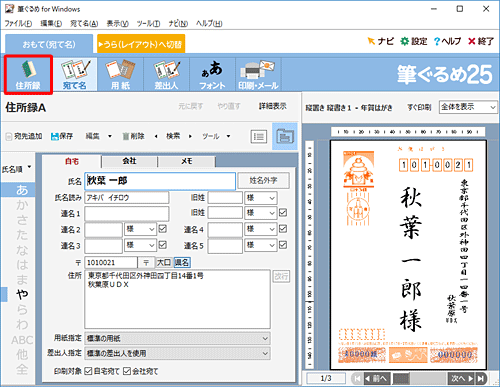The height and width of the screenshot is (387, 500).
Task: Click すぐ印刷 quick print
Action: (419, 107)
